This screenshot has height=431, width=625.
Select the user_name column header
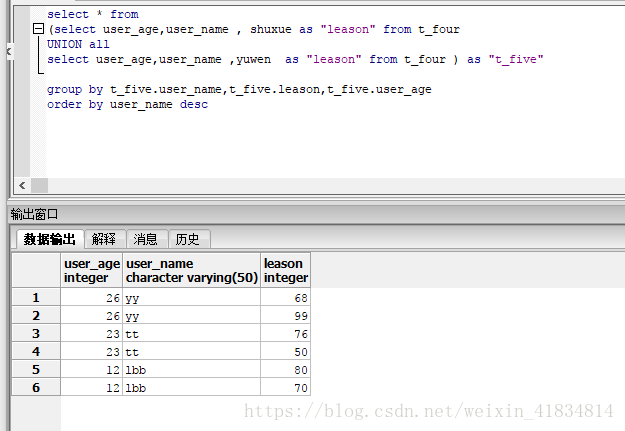[x=192, y=270]
